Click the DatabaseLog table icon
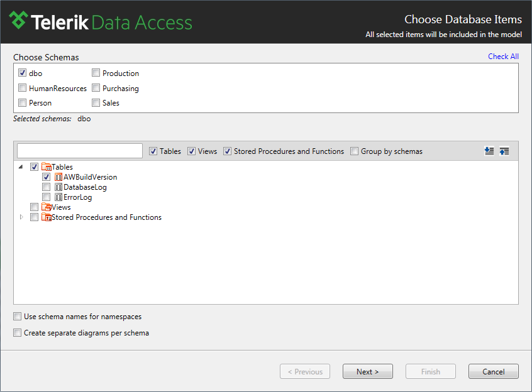 [58, 187]
